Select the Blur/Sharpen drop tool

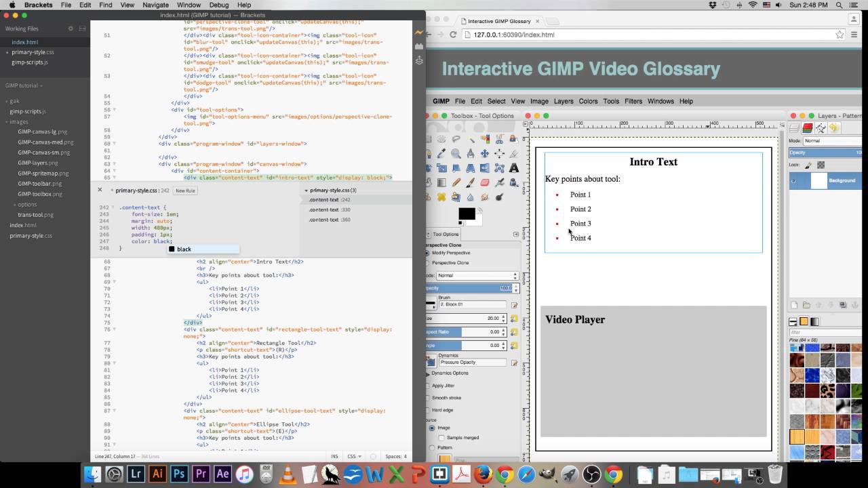click(471, 197)
